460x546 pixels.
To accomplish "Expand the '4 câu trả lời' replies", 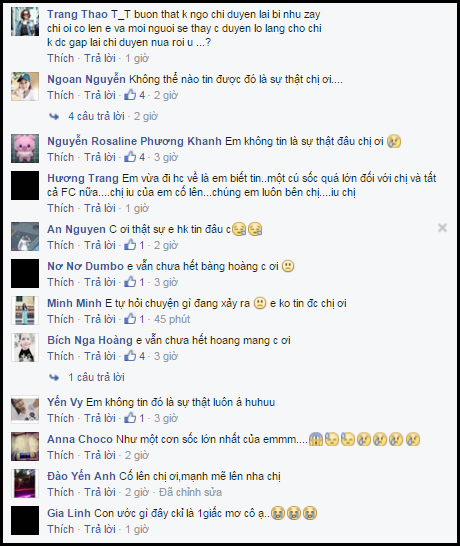I will tap(96, 116).
